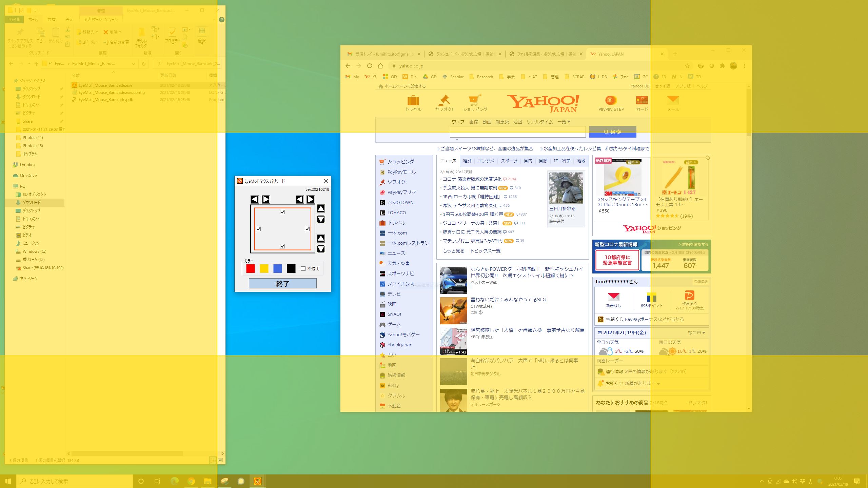Select EyeMoT_Mouse_Barricade.pdb file in Explorer
This screenshot has width=868, height=488.
coord(105,100)
